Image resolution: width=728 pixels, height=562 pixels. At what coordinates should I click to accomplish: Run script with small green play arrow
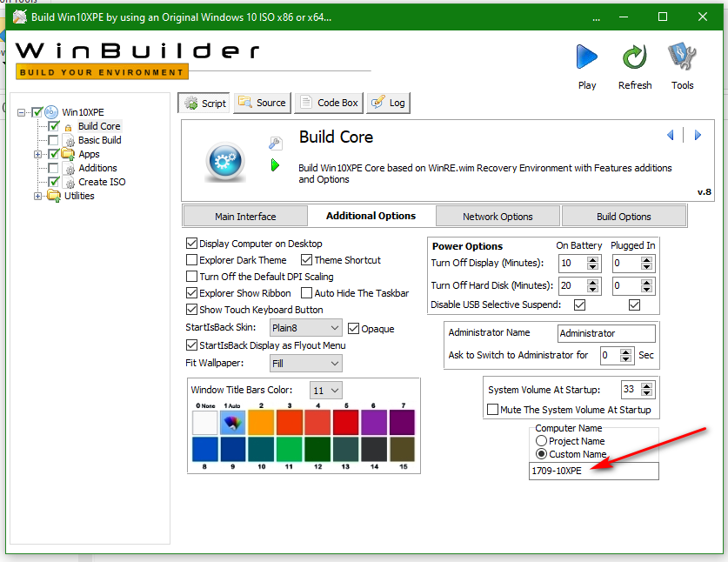tap(275, 165)
